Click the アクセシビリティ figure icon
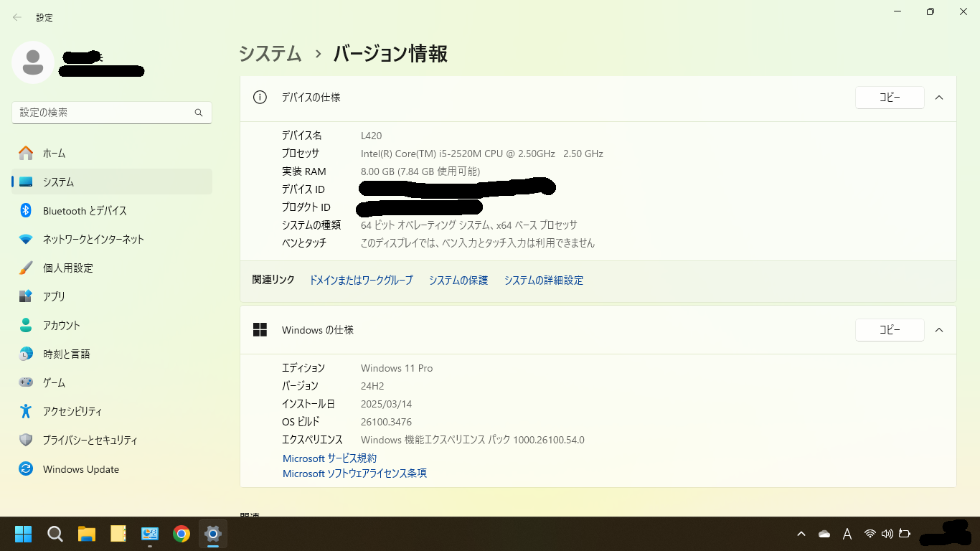980x551 pixels. point(26,411)
